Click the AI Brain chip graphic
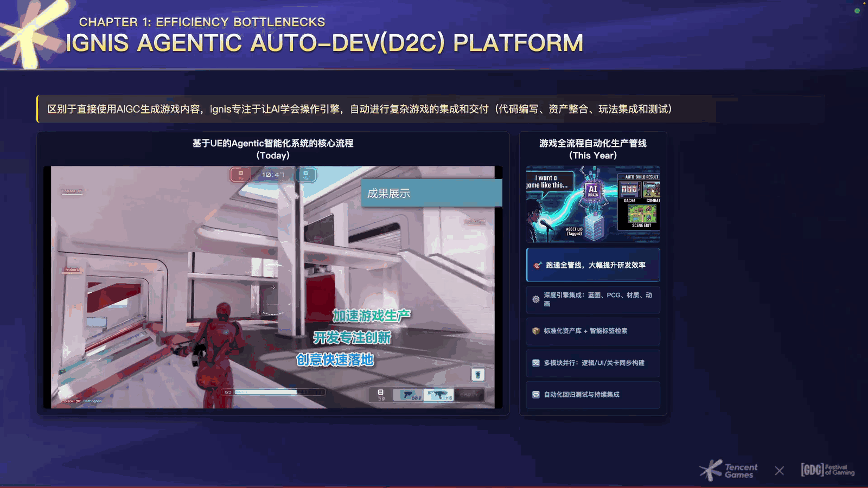This screenshot has height=488, width=868. (593, 191)
